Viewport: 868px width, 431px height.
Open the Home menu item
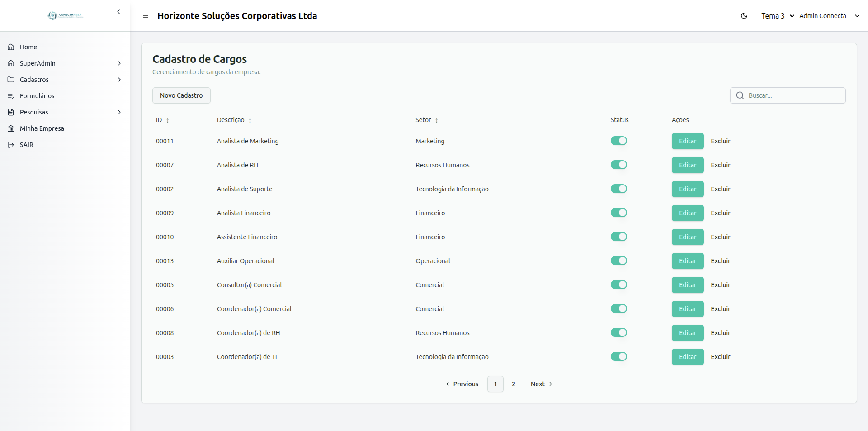point(65,47)
